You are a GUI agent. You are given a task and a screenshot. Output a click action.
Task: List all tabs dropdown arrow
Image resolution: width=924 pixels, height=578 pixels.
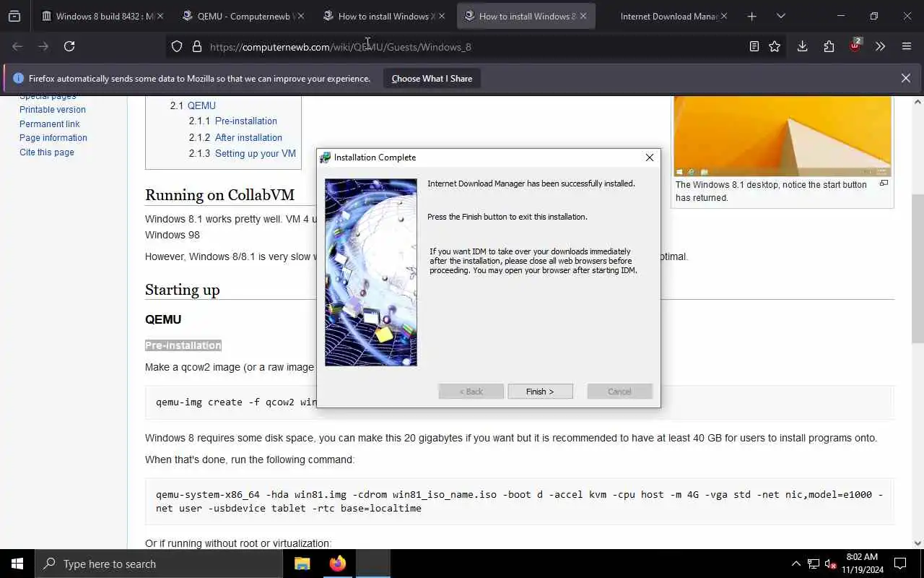pos(780,16)
